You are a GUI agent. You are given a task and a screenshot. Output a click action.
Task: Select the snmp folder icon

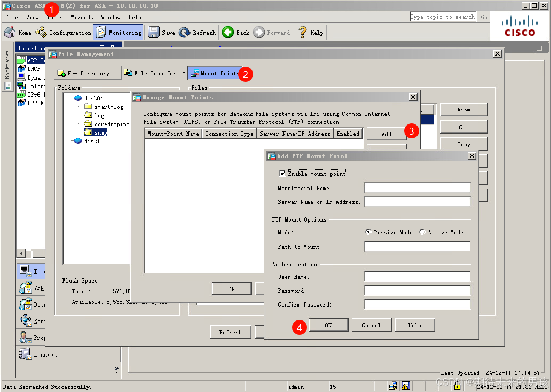point(89,132)
